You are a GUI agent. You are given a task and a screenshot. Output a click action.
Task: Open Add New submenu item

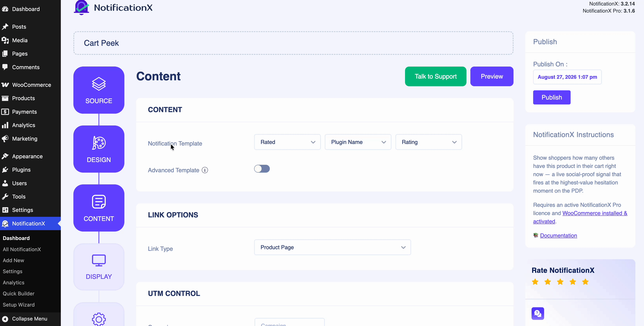pyautogui.click(x=14, y=260)
